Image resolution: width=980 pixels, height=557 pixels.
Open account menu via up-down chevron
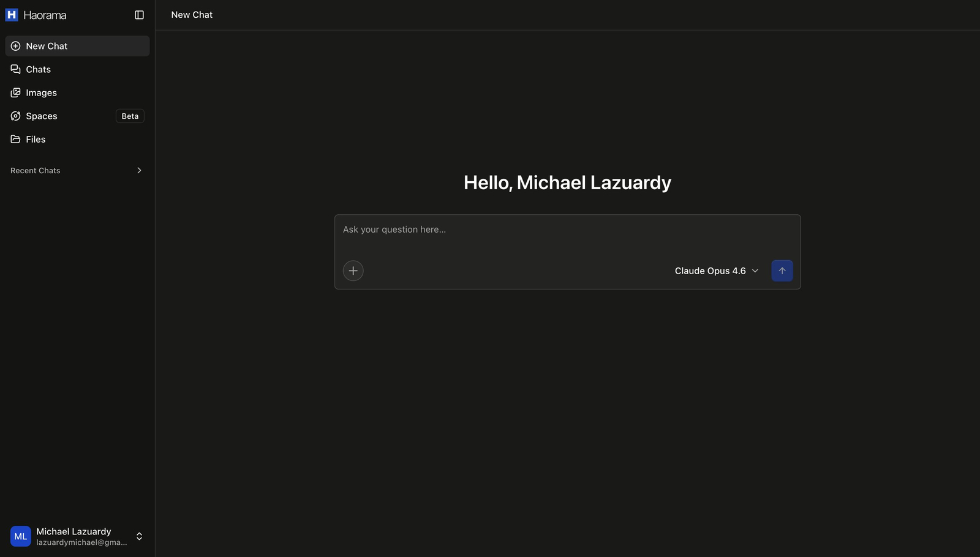139,536
